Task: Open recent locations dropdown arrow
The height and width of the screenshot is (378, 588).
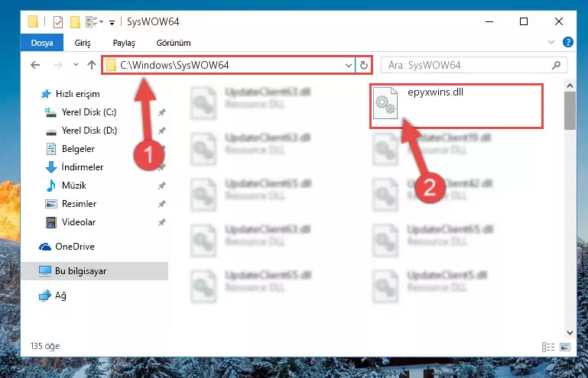Action: pos(76,65)
